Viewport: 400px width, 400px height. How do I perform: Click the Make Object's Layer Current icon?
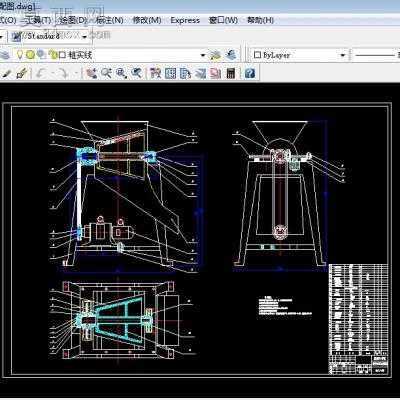click(215, 55)
